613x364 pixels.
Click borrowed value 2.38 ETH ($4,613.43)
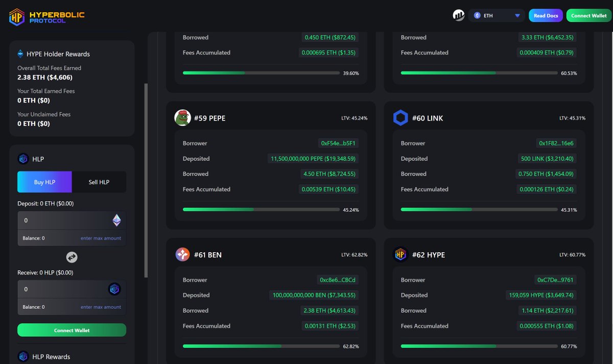[x=330, y=310]
